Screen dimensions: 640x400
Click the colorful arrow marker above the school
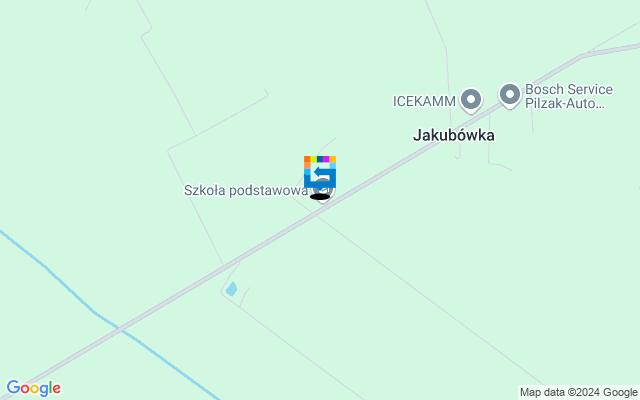pos(320,172)
